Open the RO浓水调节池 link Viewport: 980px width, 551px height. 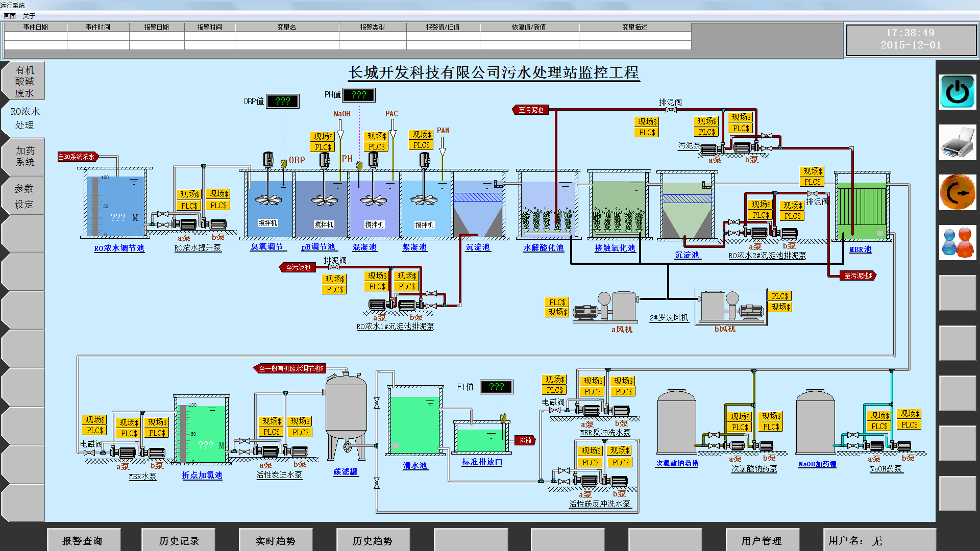pyautogui.click(x=119, y=248)
